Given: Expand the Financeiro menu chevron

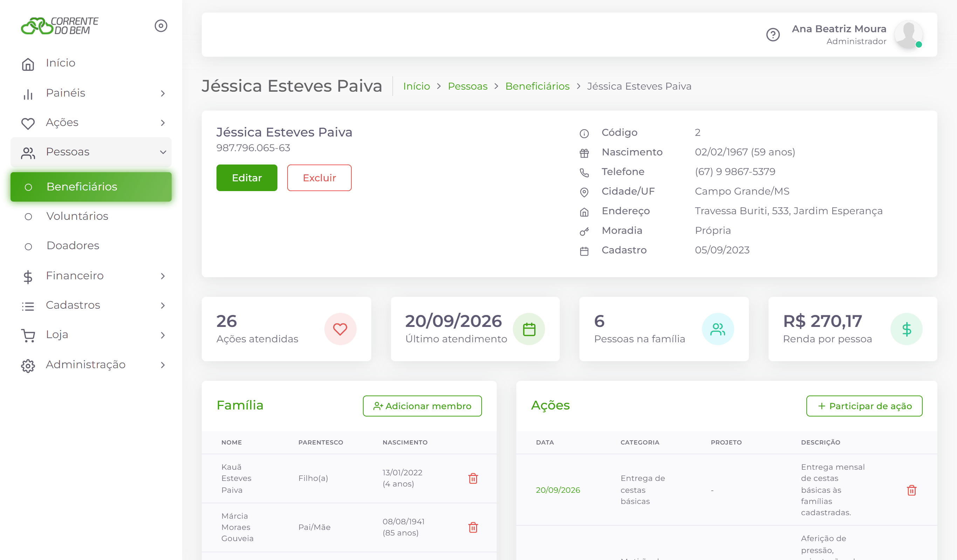Looking at the screenshot, I should [x=163, y=276].
